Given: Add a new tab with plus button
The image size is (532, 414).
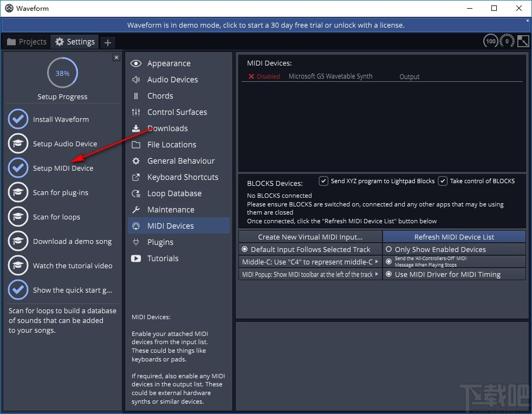Looking at the screenshot, I should (108, 42).
